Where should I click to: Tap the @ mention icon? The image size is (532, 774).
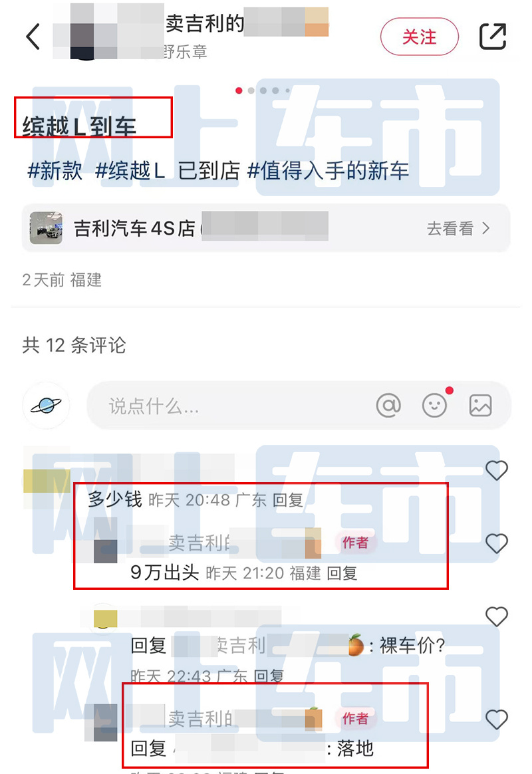pyautogui.click(x=388, y=406)
